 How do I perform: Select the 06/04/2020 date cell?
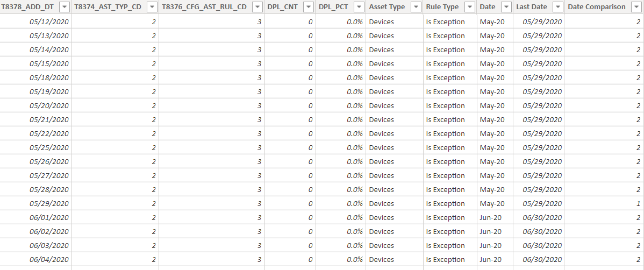[35, 259]
